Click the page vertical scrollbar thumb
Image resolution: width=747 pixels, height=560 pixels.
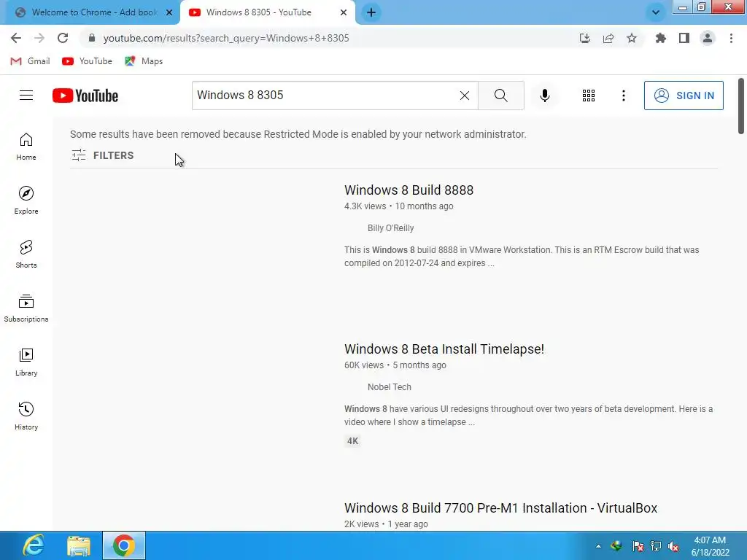coord(741,106)
